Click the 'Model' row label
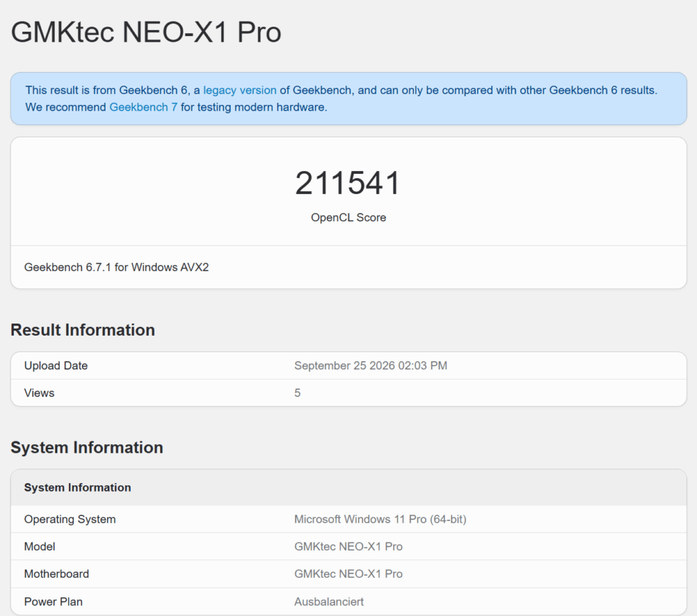697x616 pixels. click(40, 546)
